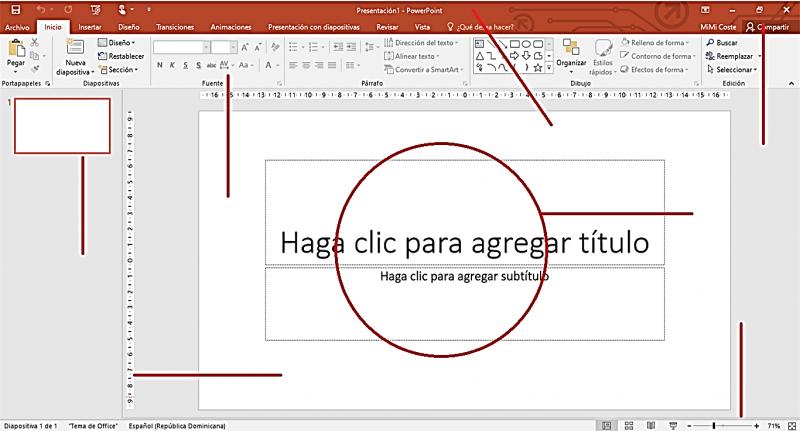
Task: Click the zoom in plus button
Action: 757,425
